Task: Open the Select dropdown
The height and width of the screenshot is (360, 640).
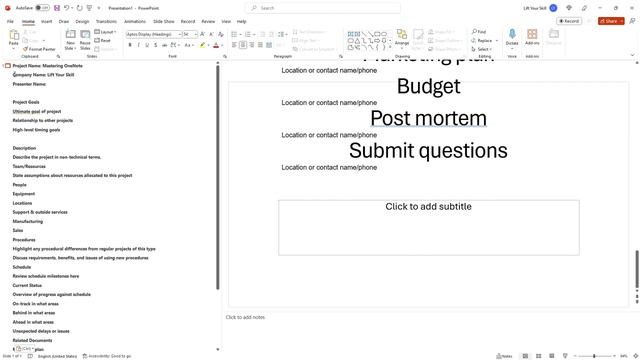Action: [482, 49]
